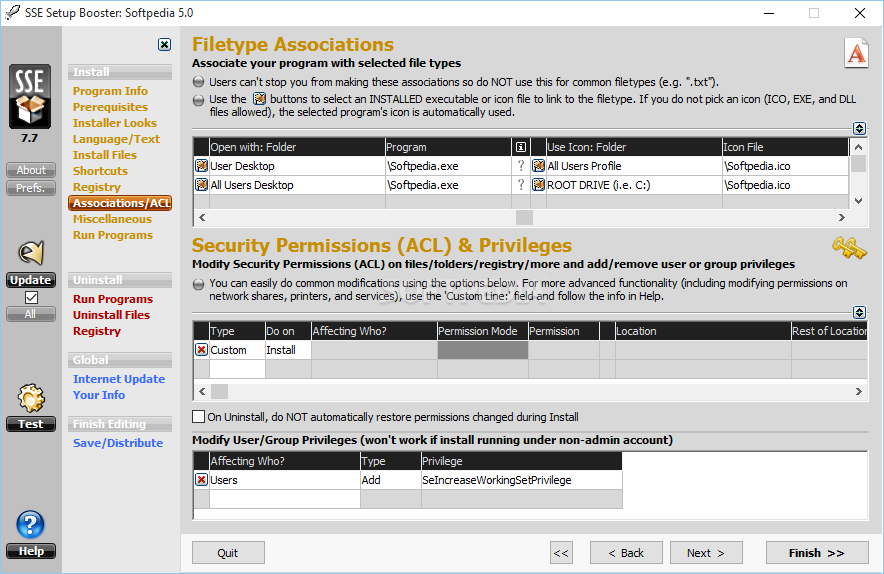Browse folder icon for All Users Desktop row
884x574 pixels.
[201, 185]
